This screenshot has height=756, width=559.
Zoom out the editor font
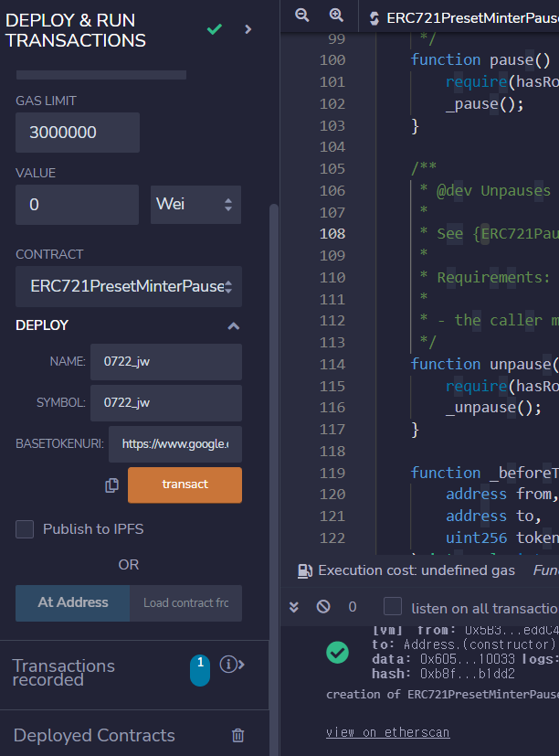click(302, 16)
